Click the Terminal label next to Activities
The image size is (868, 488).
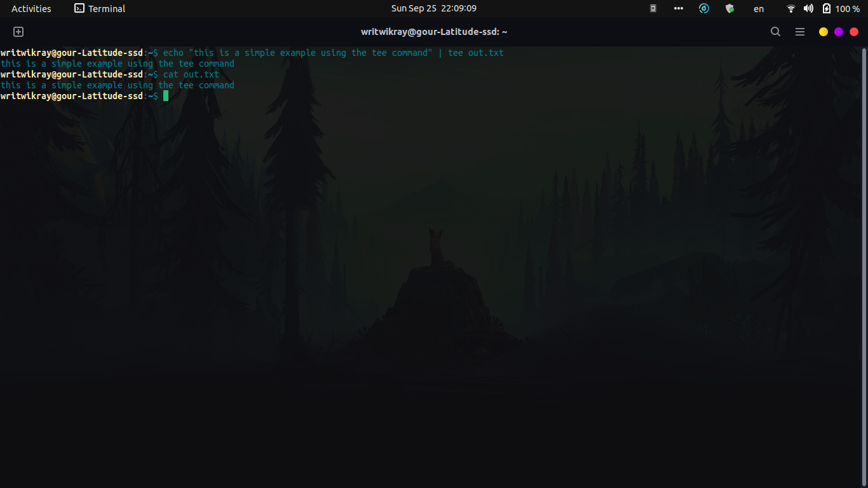pyautogui.click(x=106, y=8)
